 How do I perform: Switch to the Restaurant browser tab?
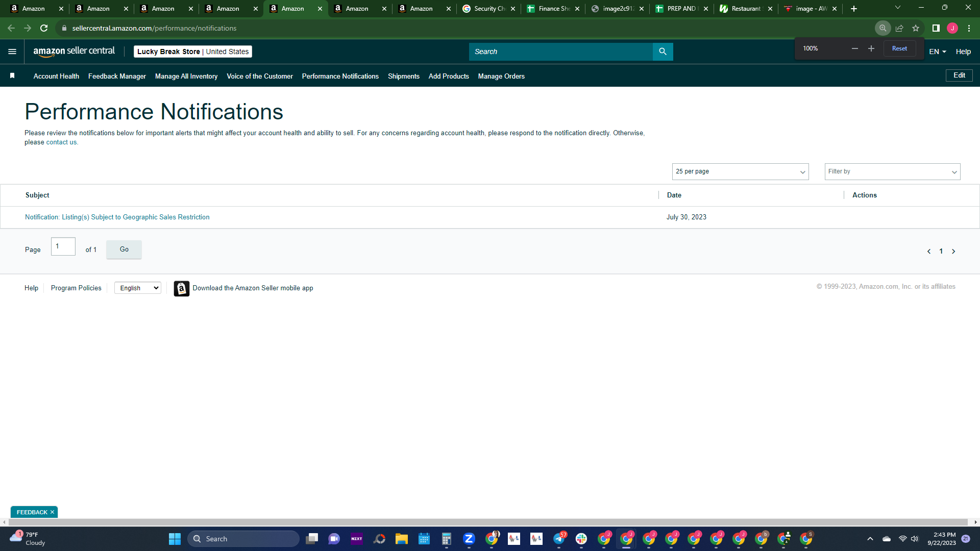[x=746, y=9]
